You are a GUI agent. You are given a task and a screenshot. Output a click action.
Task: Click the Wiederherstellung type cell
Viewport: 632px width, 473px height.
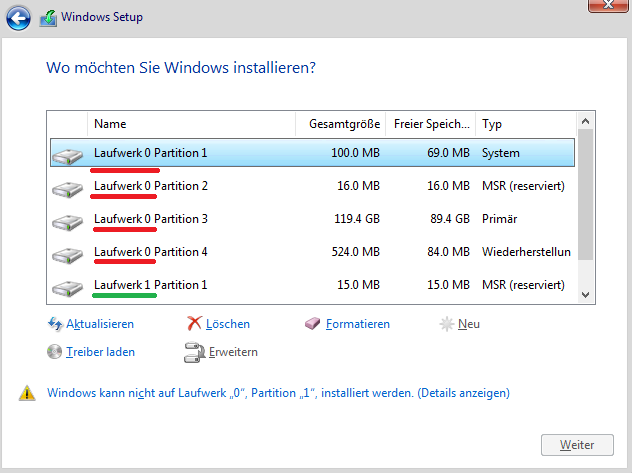[x=526, y=252]
